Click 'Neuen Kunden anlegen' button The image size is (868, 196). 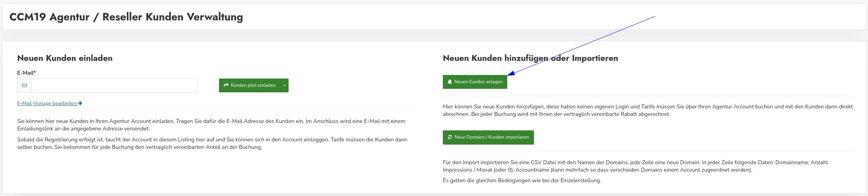click(475, 82)
